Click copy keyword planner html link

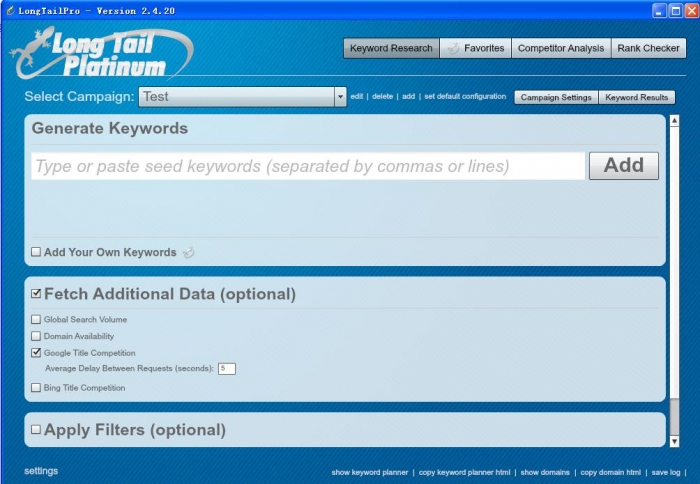[464, 472]
